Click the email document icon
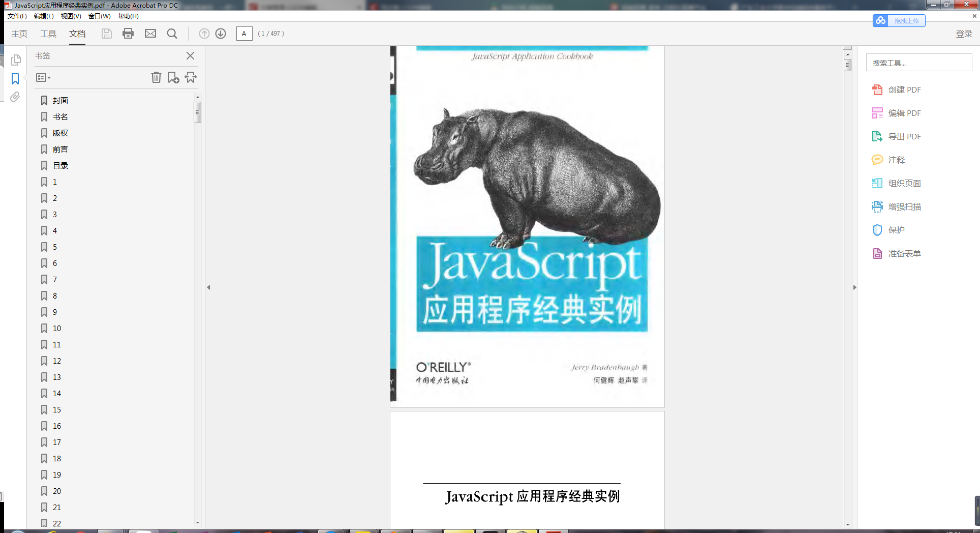The image size is (980, 533). coord(150,33)
